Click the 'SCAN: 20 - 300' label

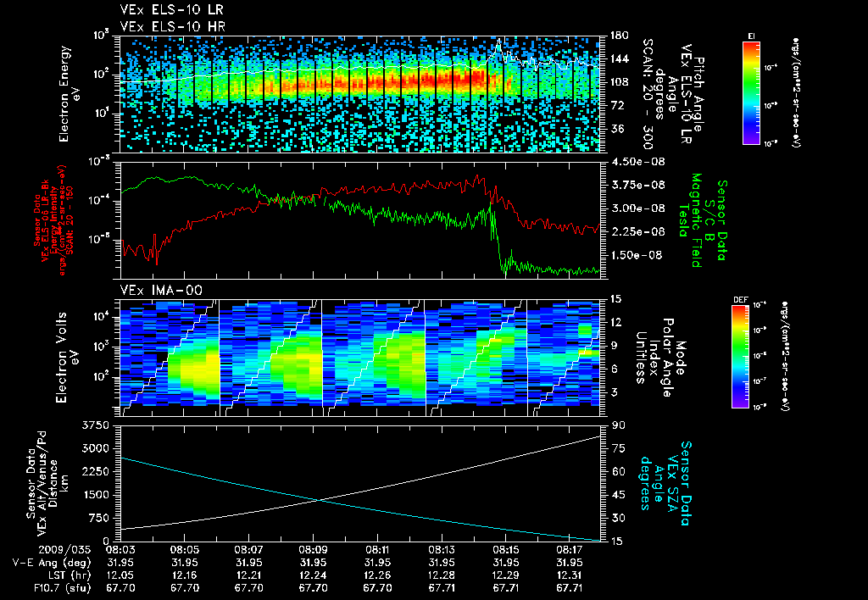click(x=647, y=93)
